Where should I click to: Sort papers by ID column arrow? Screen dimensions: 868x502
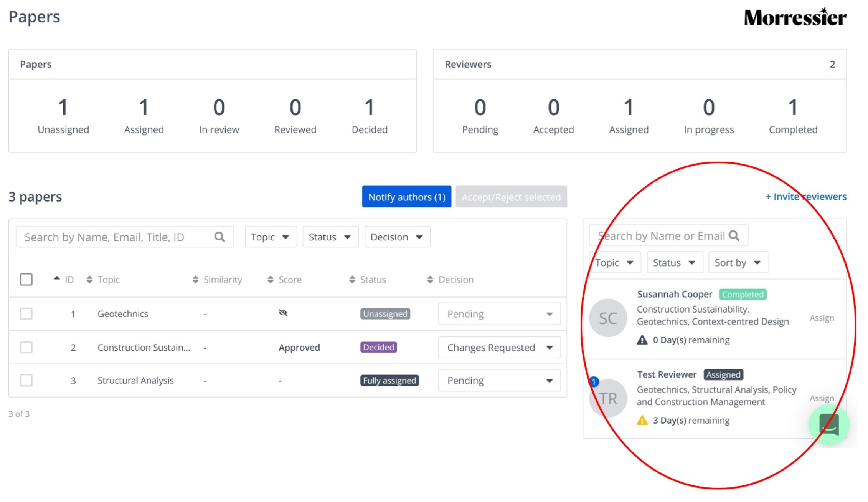tap(57, 278)
